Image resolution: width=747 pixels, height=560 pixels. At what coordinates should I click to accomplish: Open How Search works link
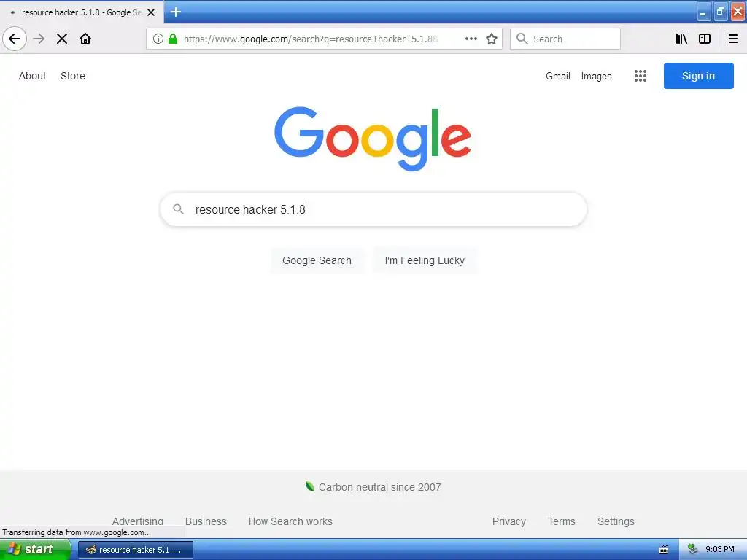tap(290, 521)
